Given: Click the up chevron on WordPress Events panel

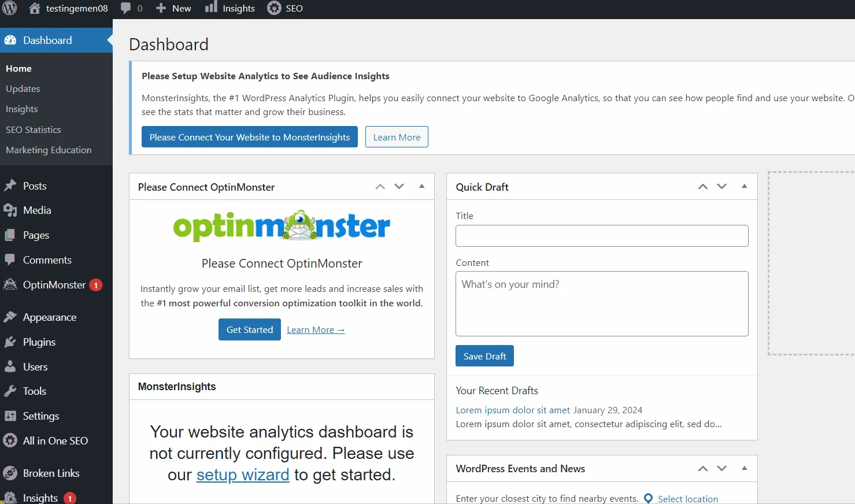Looking at the screenshot, I should point(703,468).
